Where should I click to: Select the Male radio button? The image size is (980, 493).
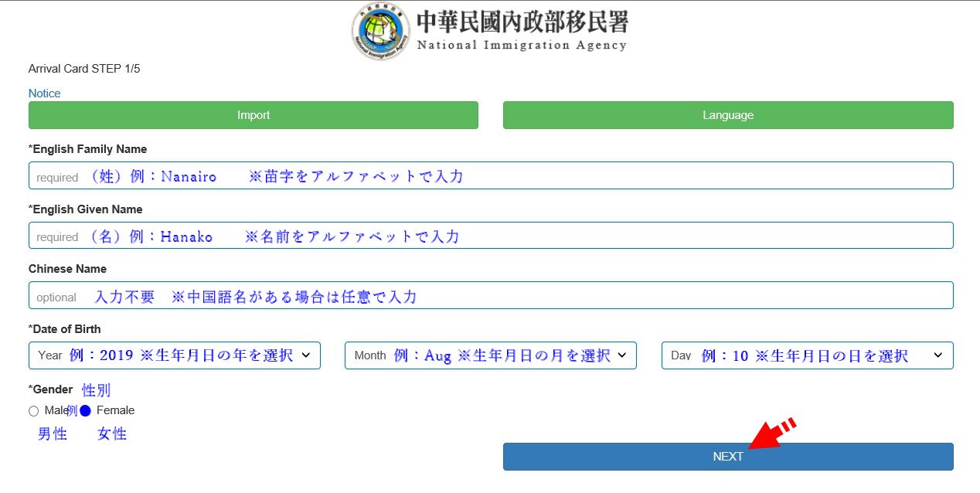tap(33, 411)
